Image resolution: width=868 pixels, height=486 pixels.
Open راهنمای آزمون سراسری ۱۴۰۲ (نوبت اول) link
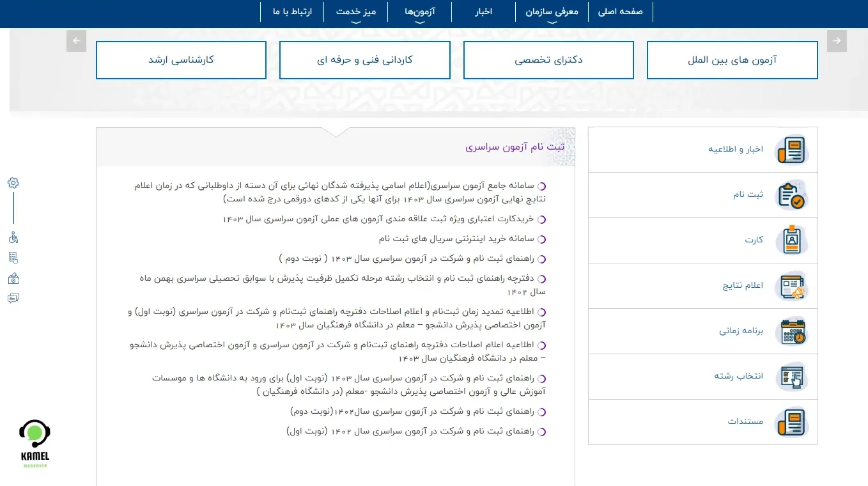[411, 431]
